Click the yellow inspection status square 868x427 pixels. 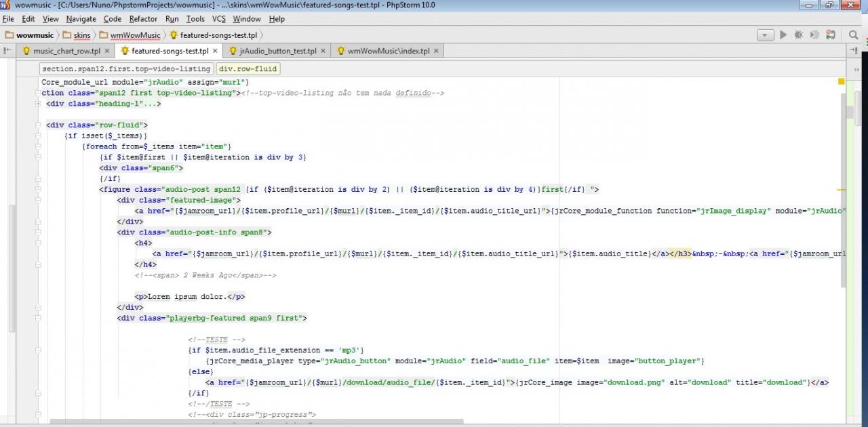coord(842,82)
